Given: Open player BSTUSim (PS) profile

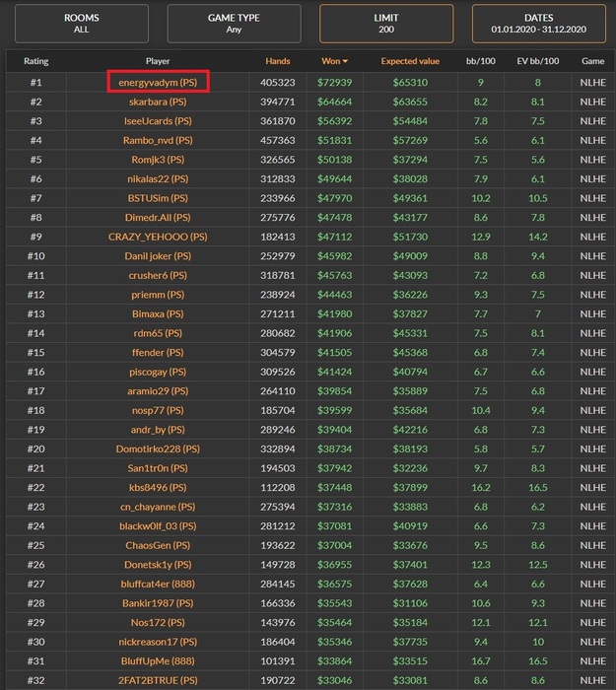Looking at the screenshot, I should [158, 198].
